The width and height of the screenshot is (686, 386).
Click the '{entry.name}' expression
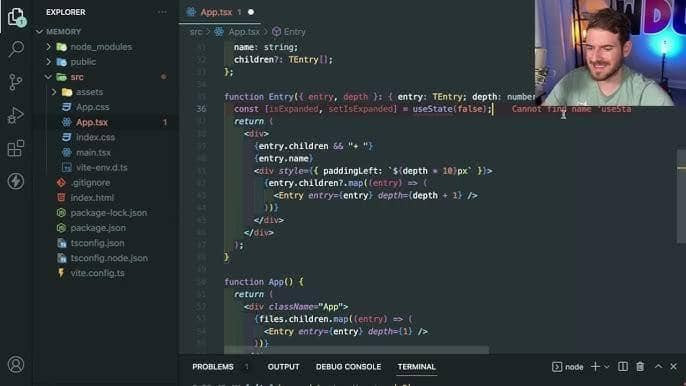pyautogui.click(x=284, y=158)
